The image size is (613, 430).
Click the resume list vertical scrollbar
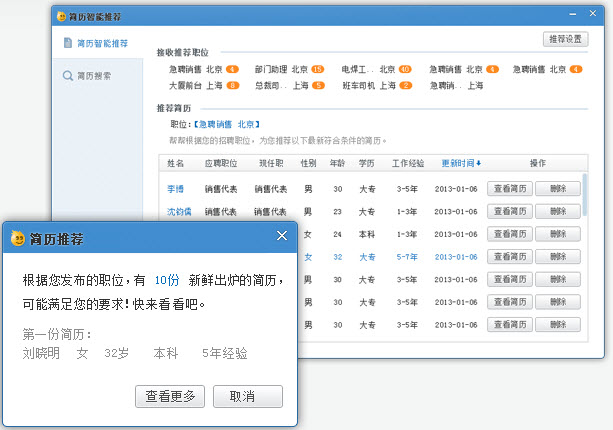pyautogui.click(x=585, y=195)
